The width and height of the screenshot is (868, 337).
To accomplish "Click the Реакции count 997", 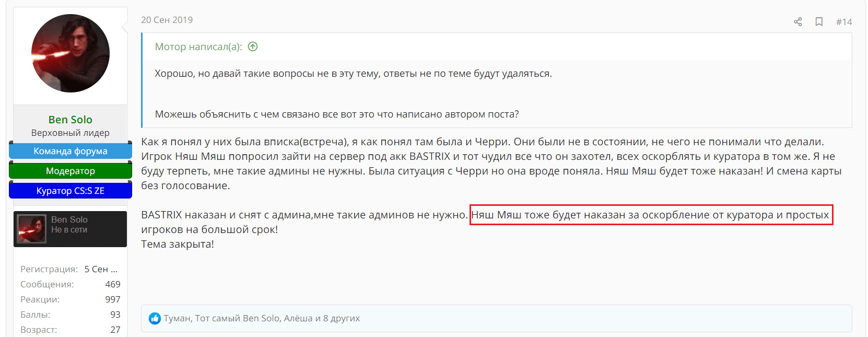I will [113, 299].
